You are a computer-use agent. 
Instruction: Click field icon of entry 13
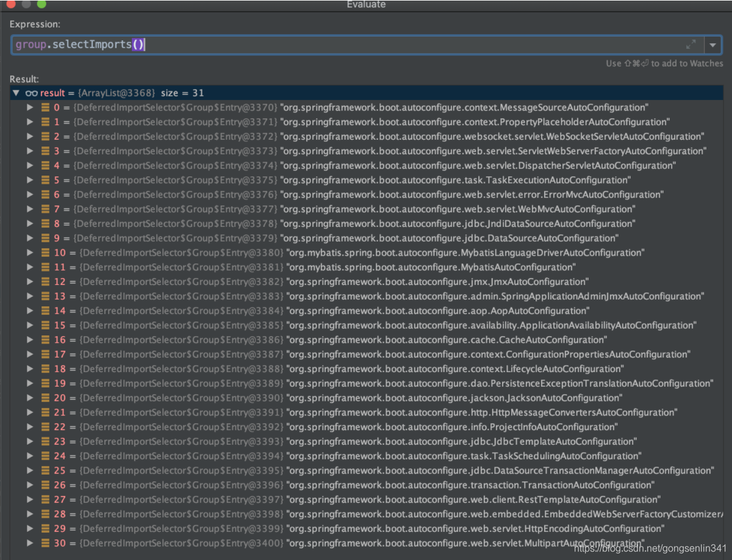45,296
